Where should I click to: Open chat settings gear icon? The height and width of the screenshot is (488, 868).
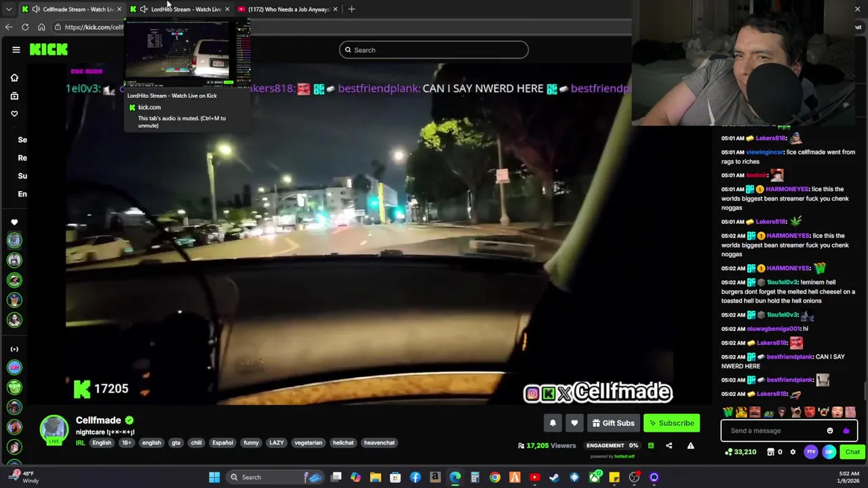coord(793,452)
